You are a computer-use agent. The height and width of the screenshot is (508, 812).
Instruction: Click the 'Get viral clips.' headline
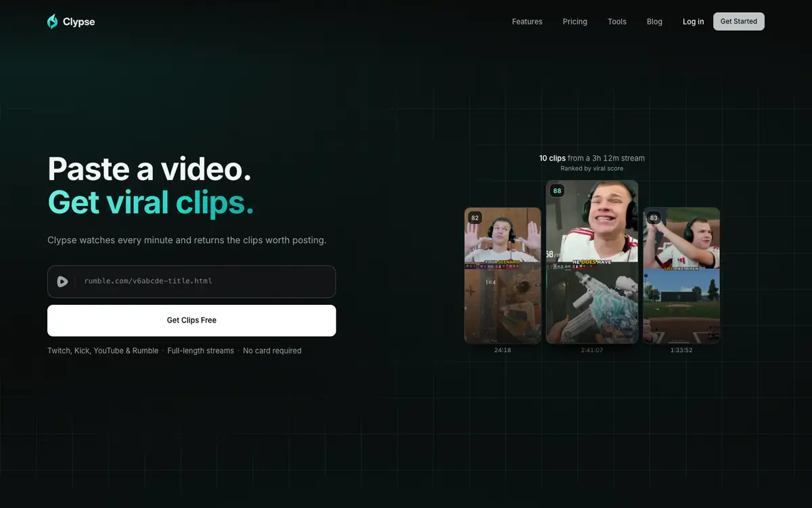[151, 202]
